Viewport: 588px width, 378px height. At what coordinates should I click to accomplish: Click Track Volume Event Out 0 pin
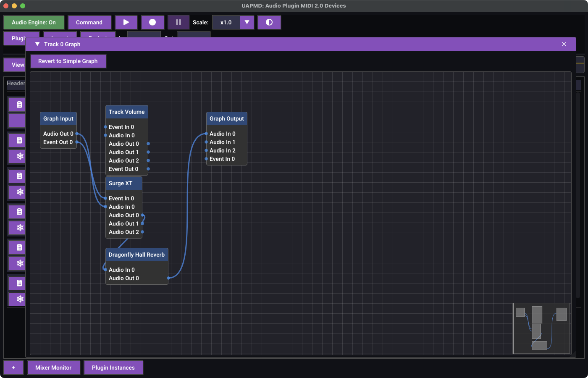[x=148, y=169]
